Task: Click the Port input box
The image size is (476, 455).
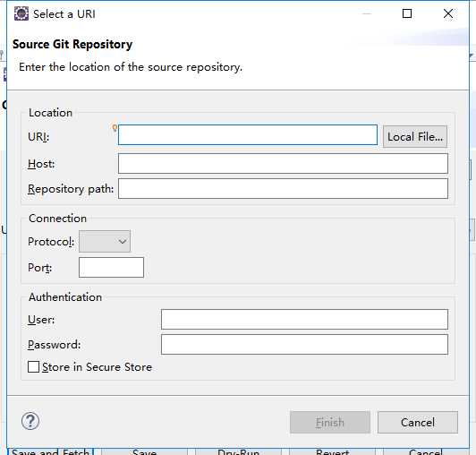Action: click(x=112, y=268)
